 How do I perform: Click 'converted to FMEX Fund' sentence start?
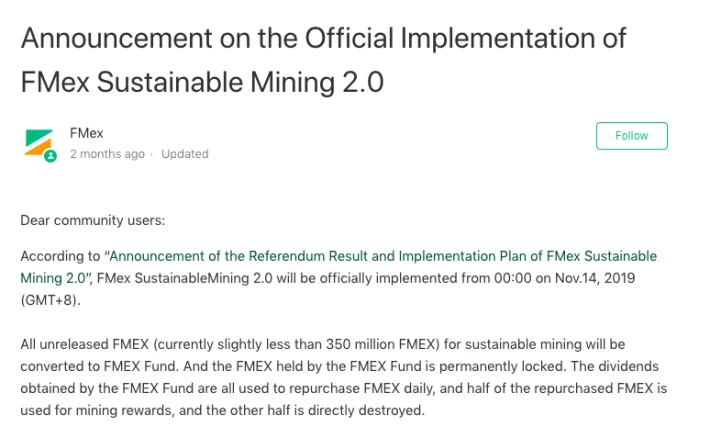(x=98, y=366)
